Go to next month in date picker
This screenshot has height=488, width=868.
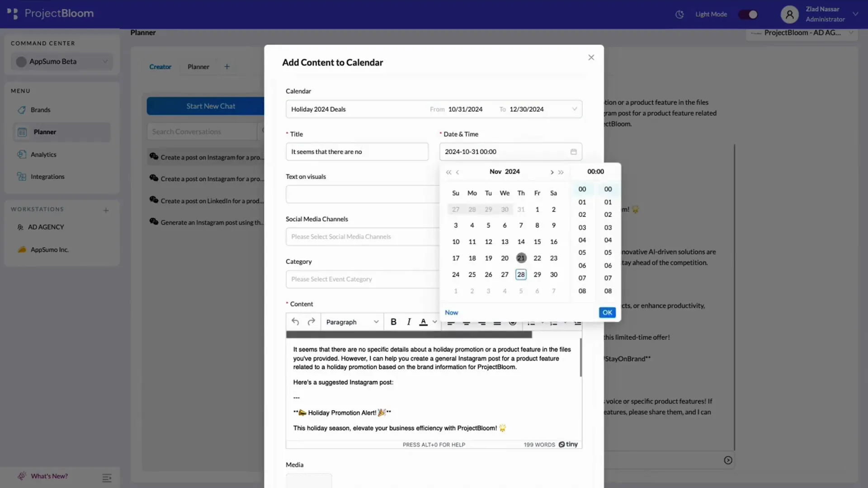552,172
